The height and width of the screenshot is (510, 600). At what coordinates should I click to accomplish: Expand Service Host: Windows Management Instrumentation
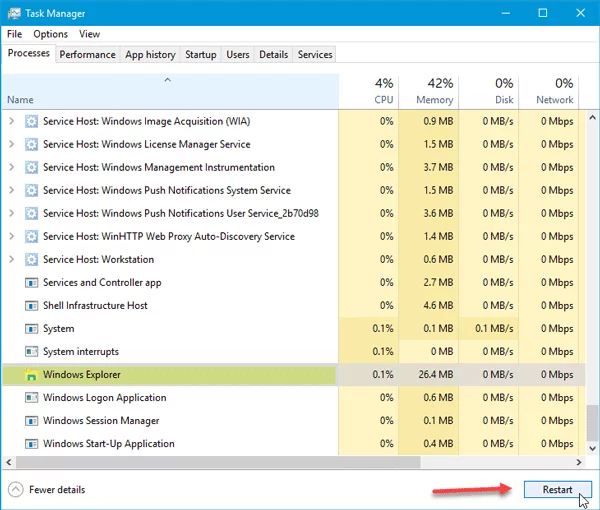(11, 167)
